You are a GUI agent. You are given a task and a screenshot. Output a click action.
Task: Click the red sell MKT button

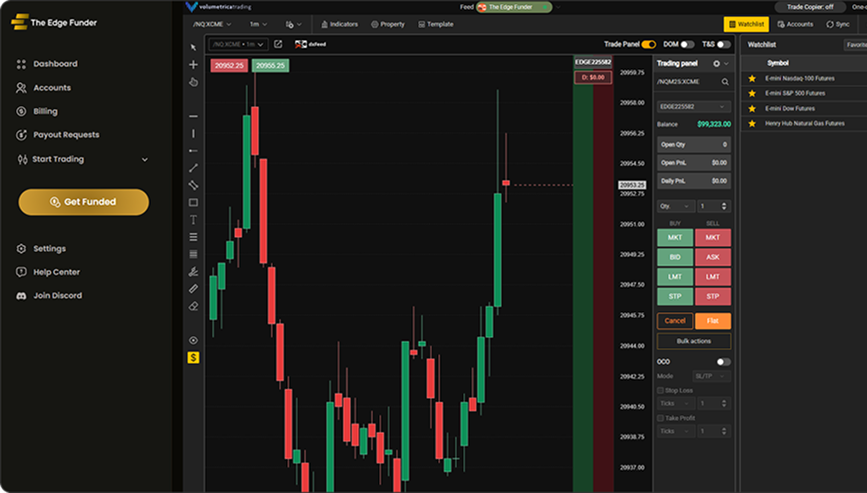click(x=713, y=238)
